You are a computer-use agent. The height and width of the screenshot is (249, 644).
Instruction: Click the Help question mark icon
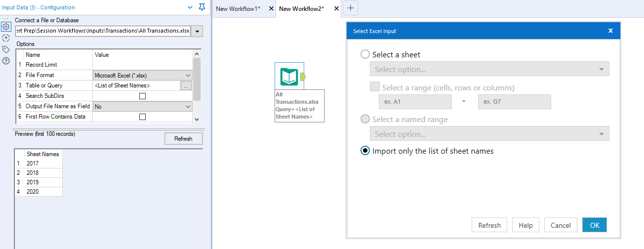point(6,61)
